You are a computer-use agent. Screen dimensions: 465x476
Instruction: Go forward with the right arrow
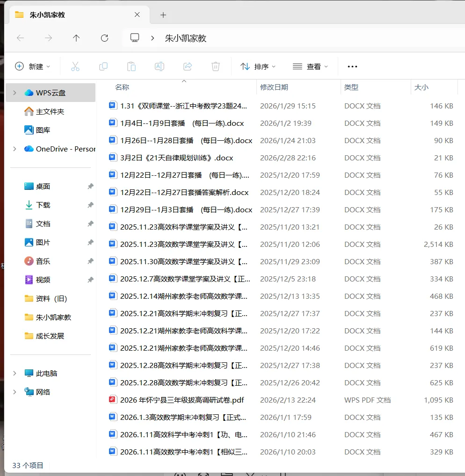coord(48,38)
